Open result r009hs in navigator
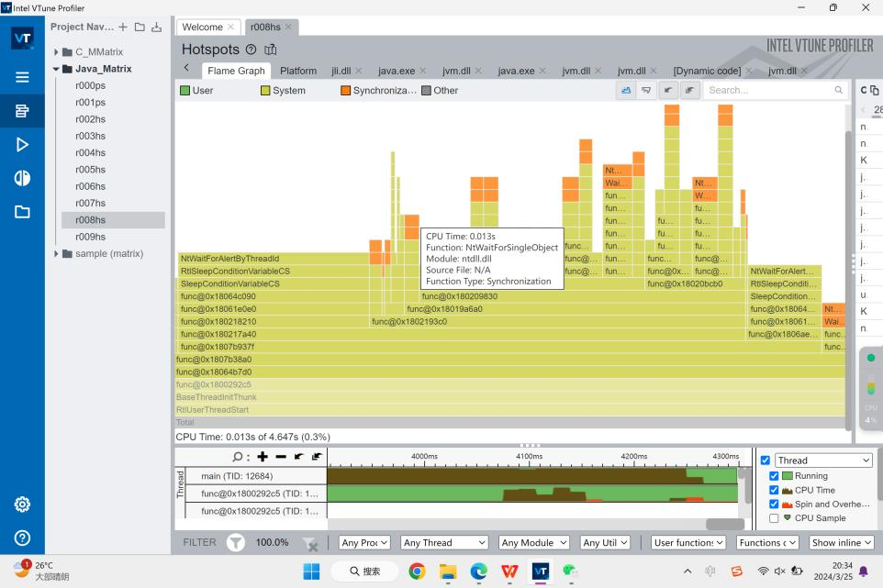The image size is (883, 588). point(90,237)
